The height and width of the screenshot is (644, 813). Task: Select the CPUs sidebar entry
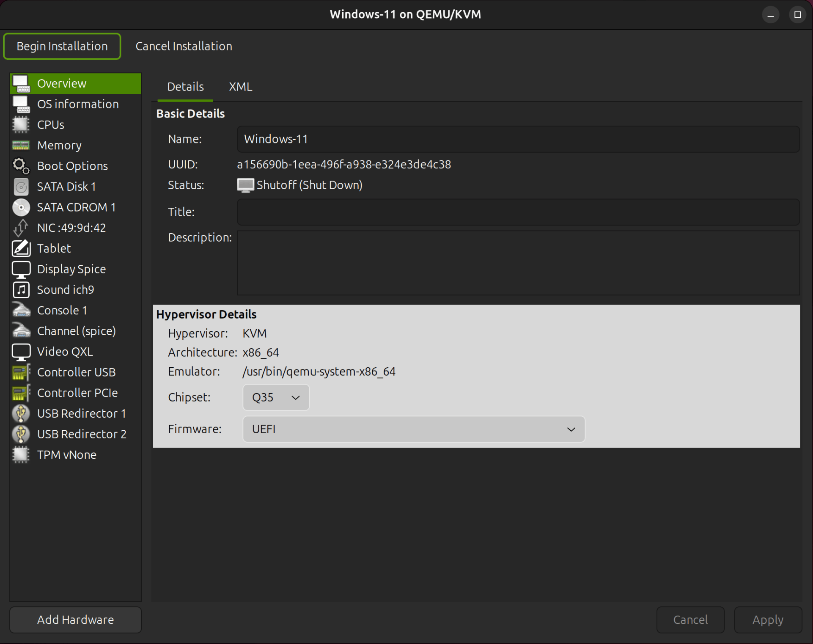[50, 124]
